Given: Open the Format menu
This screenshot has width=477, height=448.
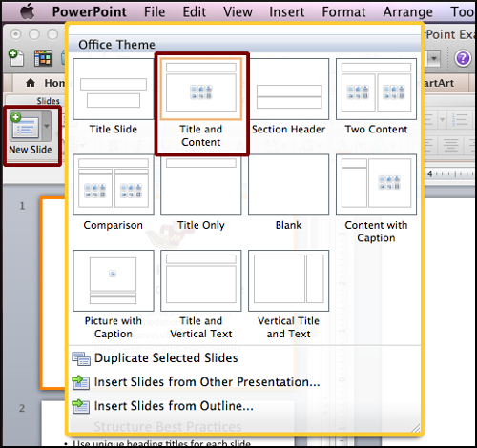Looking at the screenshot, I should [344, 11].
